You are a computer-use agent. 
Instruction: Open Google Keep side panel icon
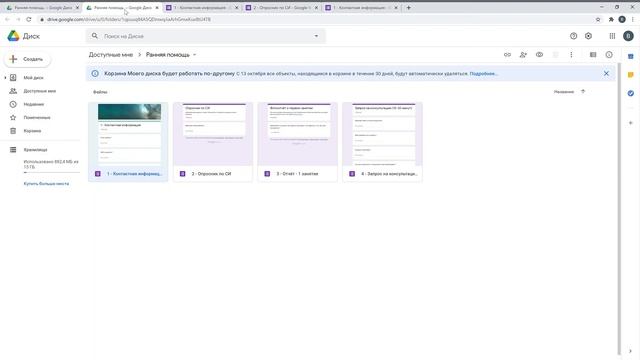(631, 75)
